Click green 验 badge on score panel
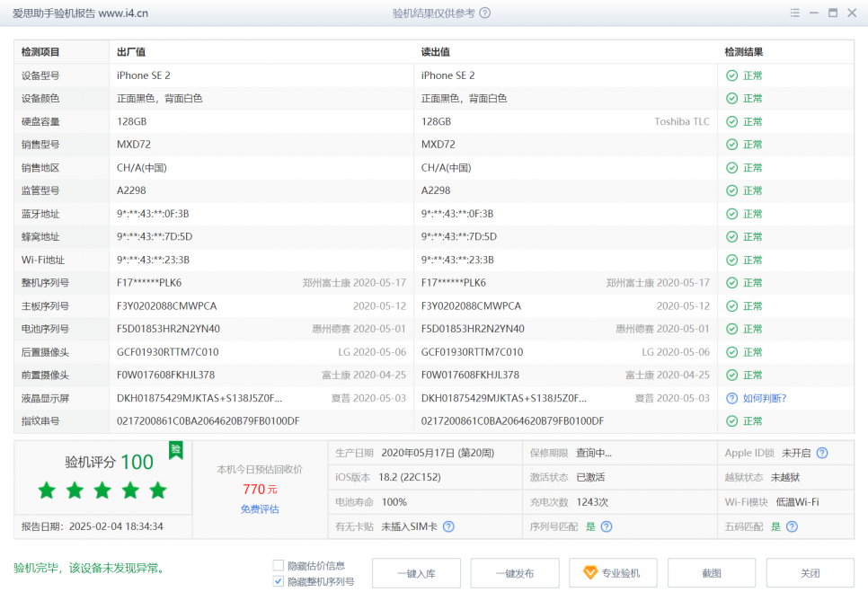Image resolution: width=868 pixels, height=601 pixels. click(x=176, y=449)
